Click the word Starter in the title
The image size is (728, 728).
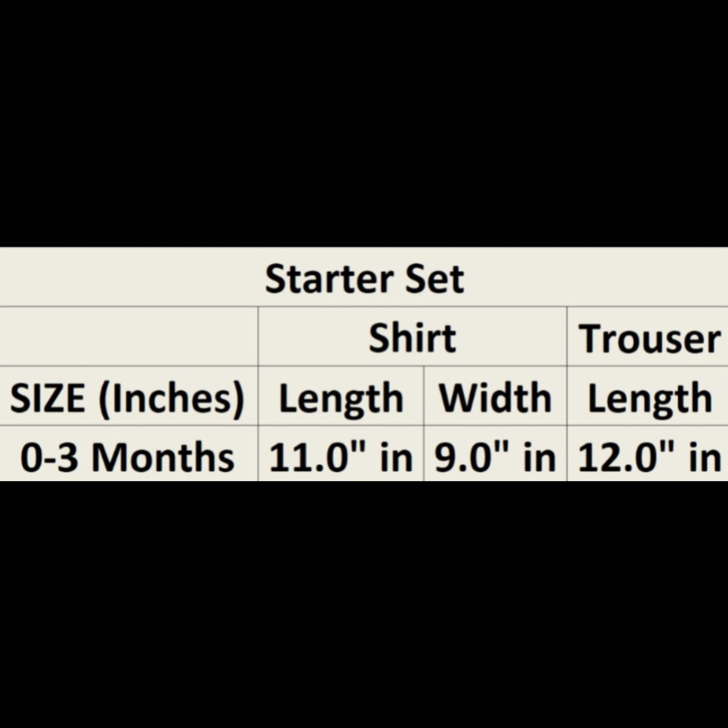pyautogui.click(x=328, y=279)
